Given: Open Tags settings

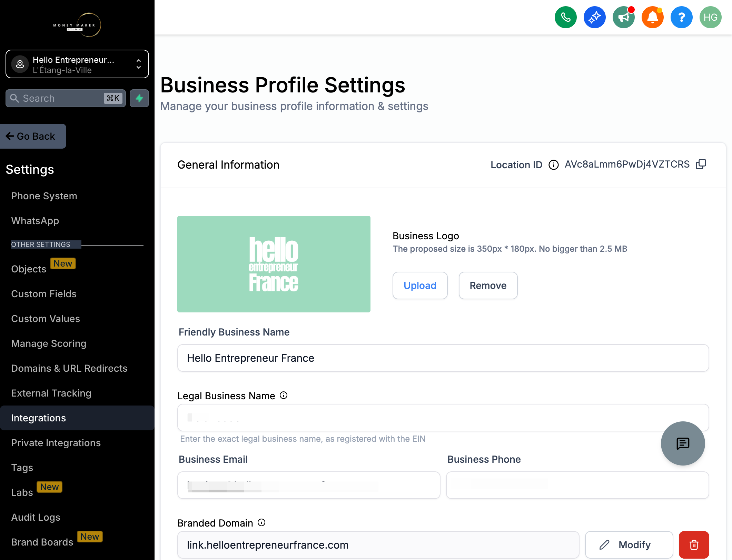Looking at the screenshot, I should coord(22,468).
